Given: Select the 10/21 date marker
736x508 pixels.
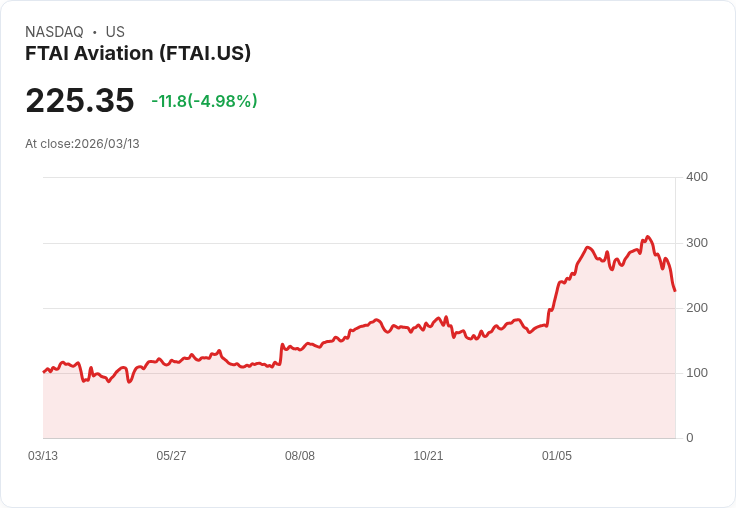Looking at the screenshot, I should click(x=428, y=456).
